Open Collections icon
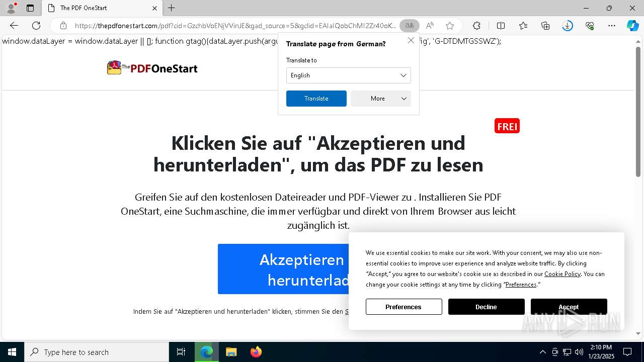 coord(545,26)
